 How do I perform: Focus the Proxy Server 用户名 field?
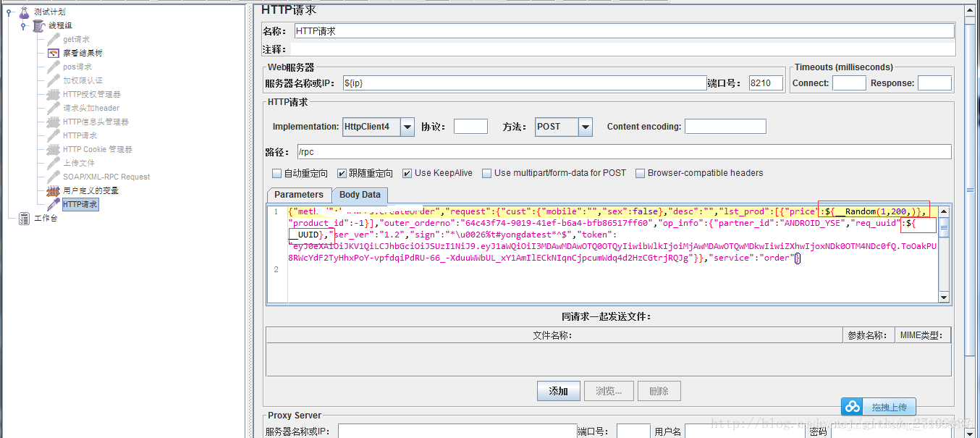pos(745,431)
